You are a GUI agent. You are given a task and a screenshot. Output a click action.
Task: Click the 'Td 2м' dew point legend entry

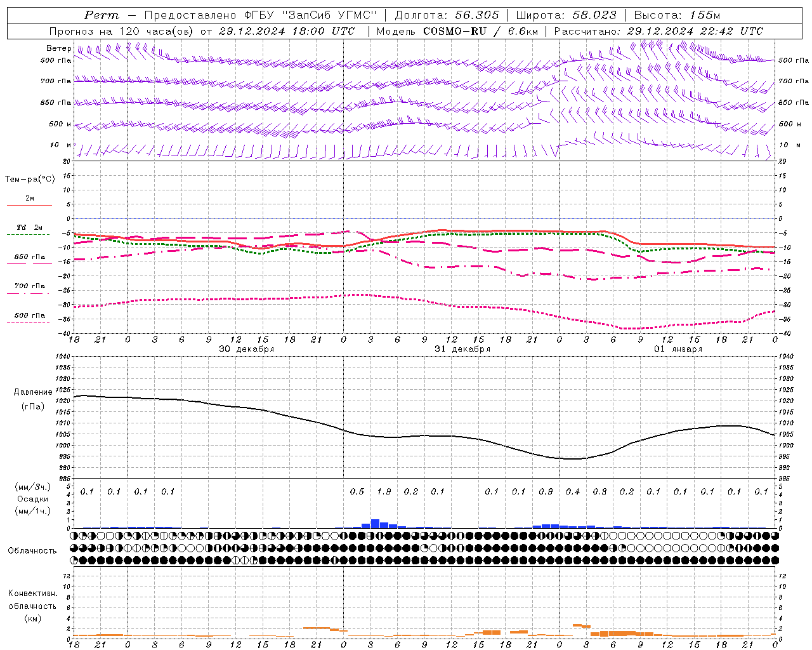tap(29, 227)
